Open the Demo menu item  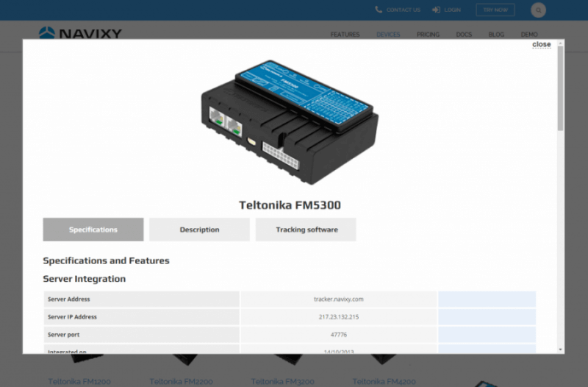click(x=529, y=35)
